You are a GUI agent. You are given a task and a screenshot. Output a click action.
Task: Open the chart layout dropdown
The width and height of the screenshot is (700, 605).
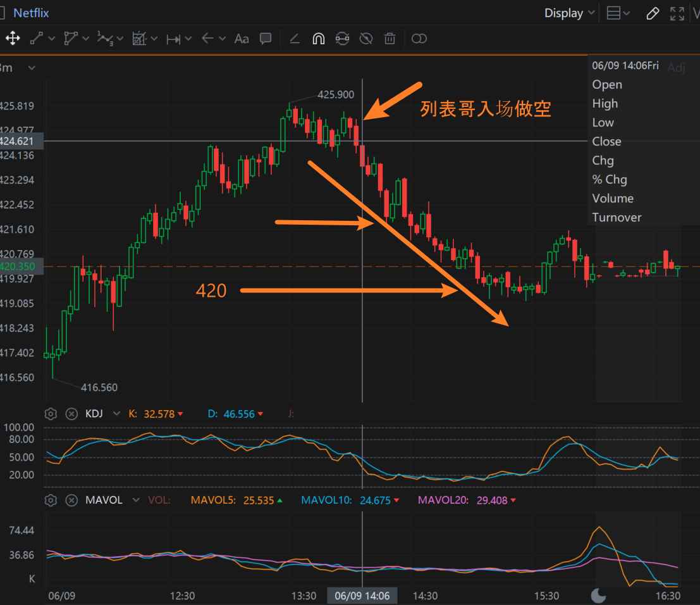coord(618,13)
